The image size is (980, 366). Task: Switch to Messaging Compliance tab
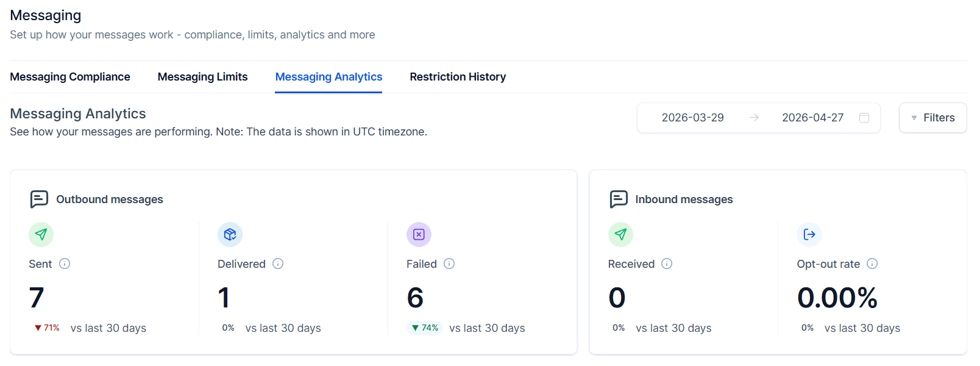click(70, 77)
